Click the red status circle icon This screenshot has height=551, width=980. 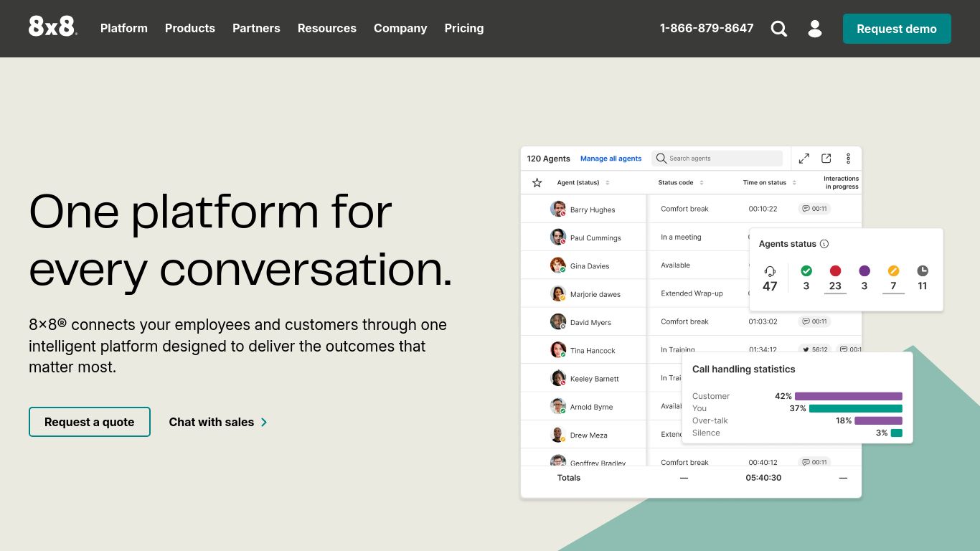[835, 270]
